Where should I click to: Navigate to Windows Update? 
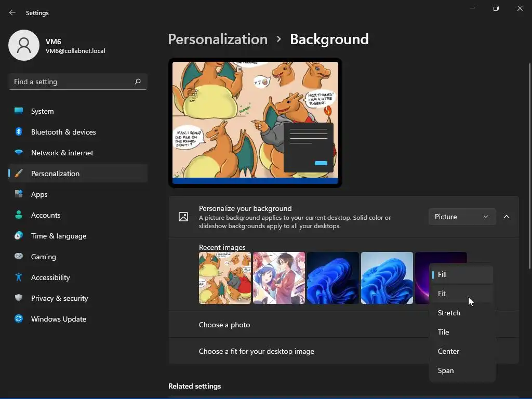(x=78, y=318)
